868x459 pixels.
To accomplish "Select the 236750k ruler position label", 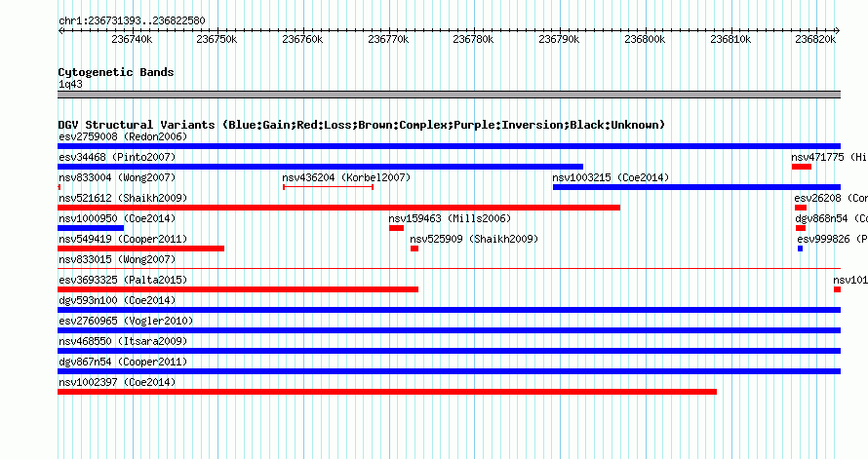I will [x=217, y=39].
